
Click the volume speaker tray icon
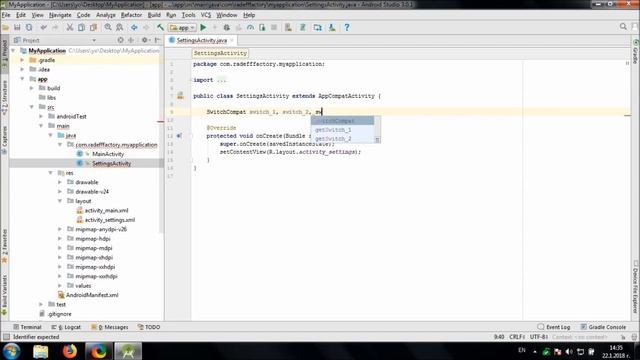(569, 351)
